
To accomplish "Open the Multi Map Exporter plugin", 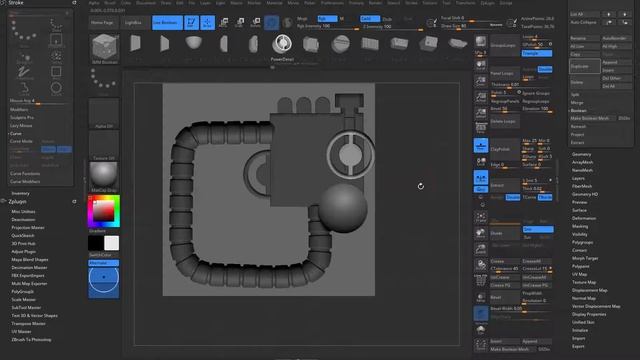I will (x=29, y=284).
